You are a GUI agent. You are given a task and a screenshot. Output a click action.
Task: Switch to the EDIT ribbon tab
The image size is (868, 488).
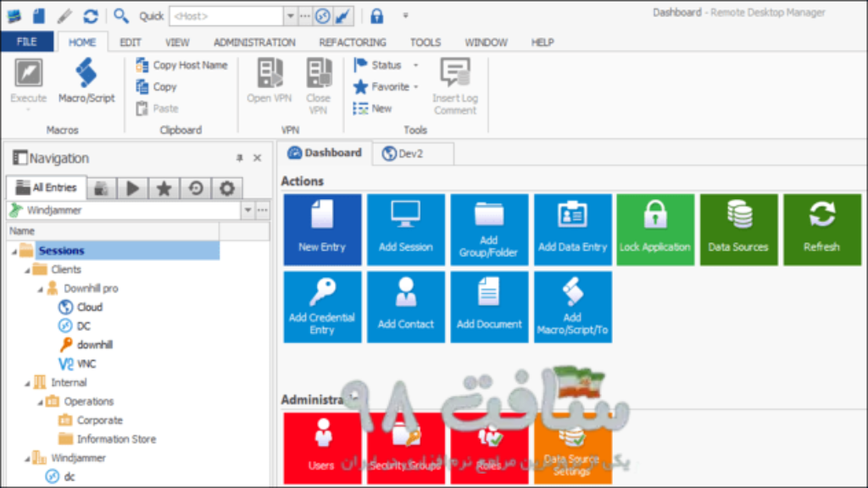tap(131, 42)
